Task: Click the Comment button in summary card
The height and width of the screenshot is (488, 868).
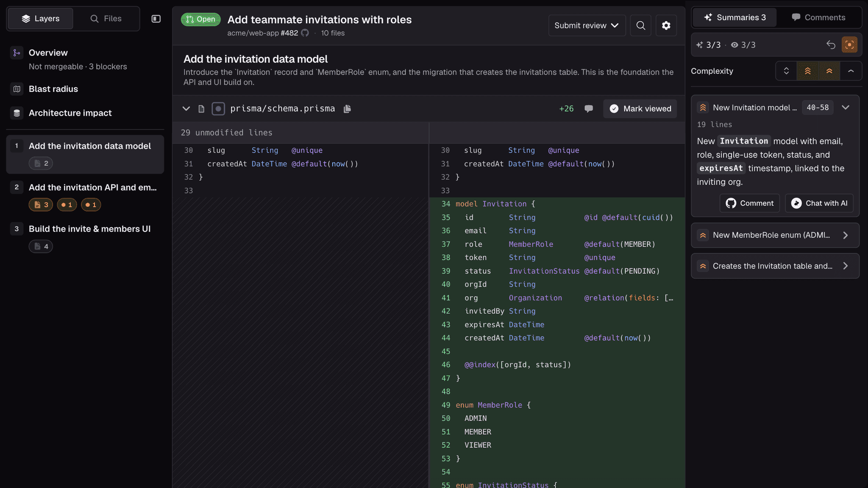Action: pyautogui.click(x=749, y=203)
